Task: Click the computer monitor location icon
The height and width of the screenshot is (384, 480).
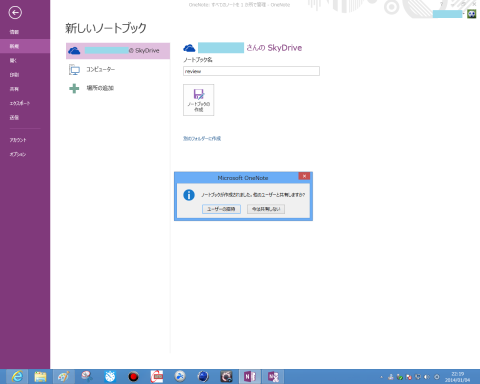Action: point(74,70)
